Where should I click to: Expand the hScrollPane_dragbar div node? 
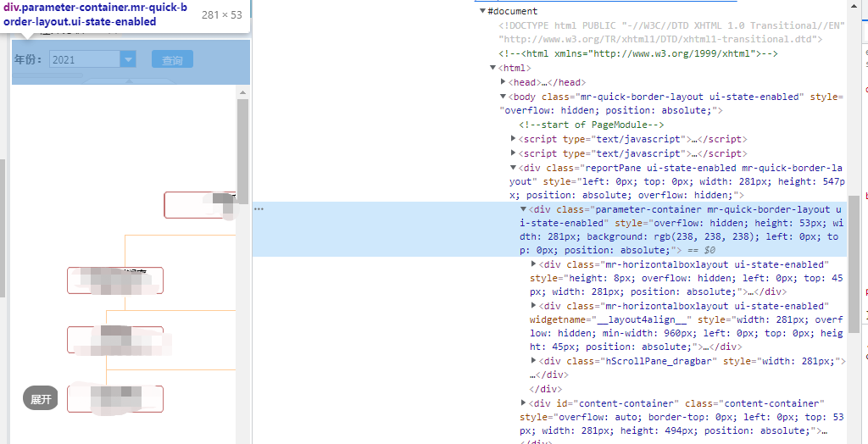pos(534,360)
